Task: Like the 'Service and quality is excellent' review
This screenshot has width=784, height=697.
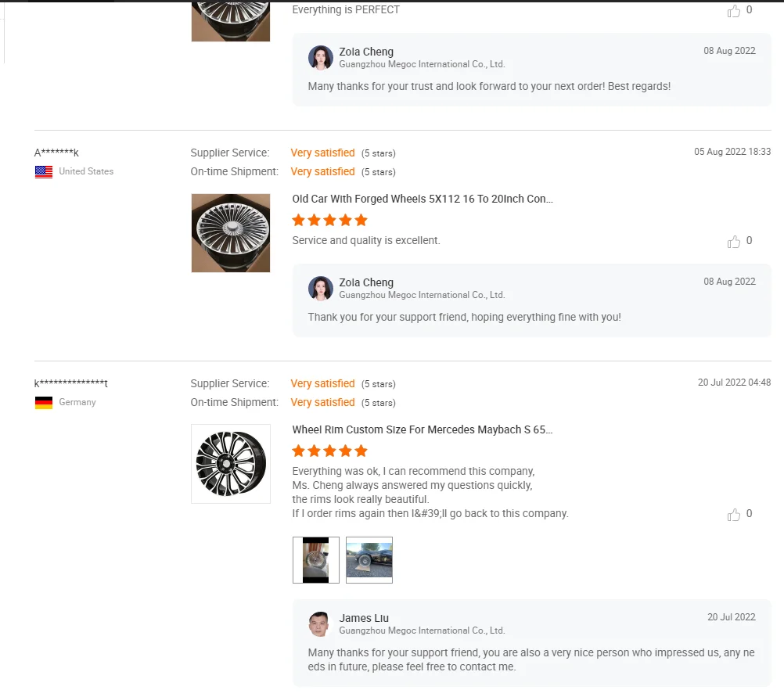Action: (x=734, y=242)
